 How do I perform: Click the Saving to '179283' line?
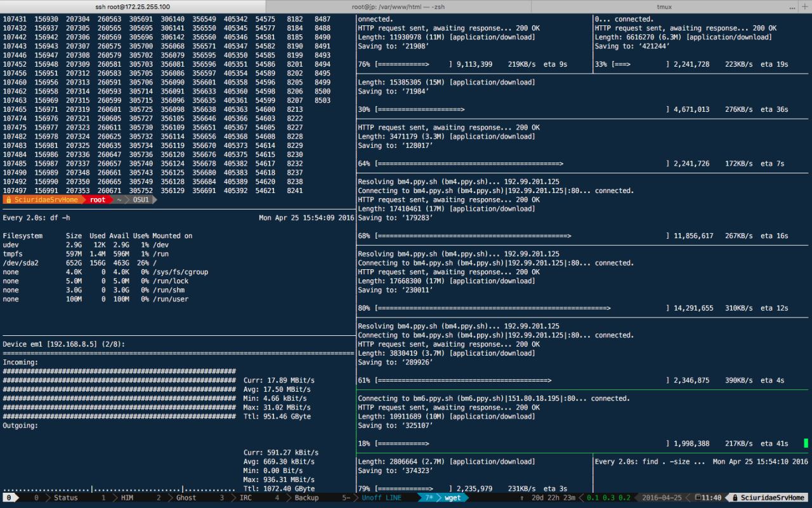[395, 218]
